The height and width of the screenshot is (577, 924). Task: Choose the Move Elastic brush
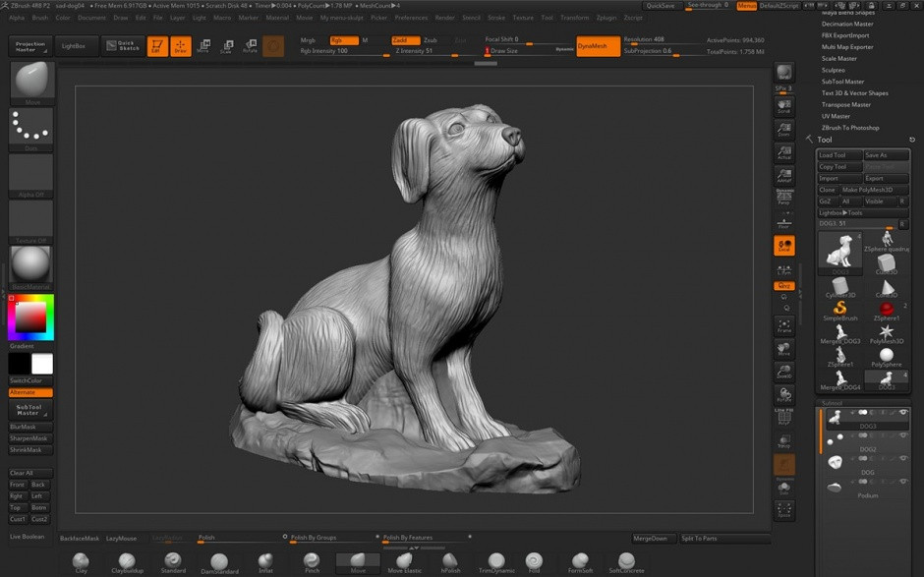404,561
